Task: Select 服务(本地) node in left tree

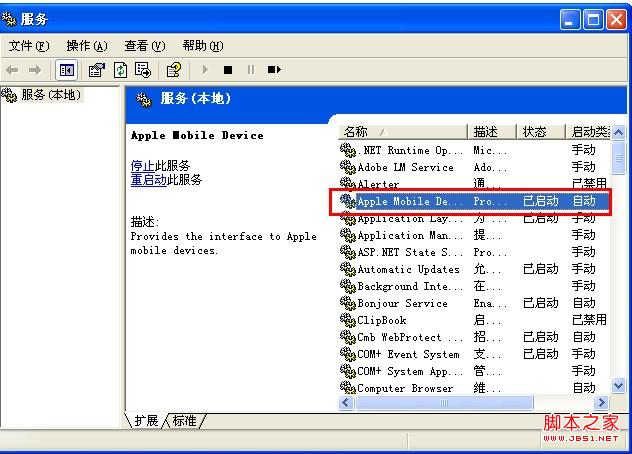Action: click(x=51, y=95)
